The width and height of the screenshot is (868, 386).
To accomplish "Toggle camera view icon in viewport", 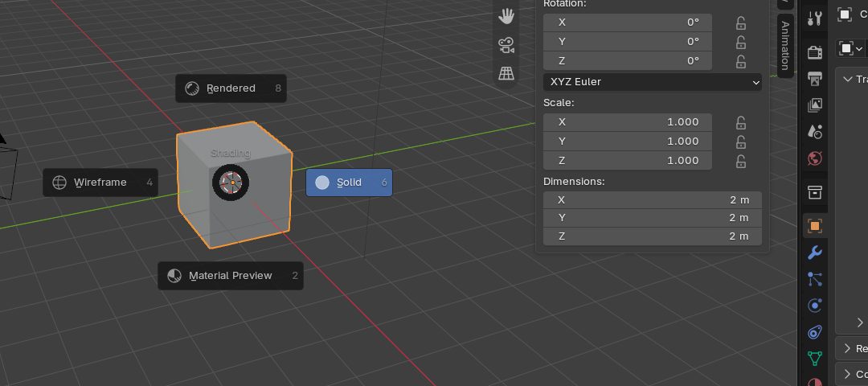I will coord(506,45).
